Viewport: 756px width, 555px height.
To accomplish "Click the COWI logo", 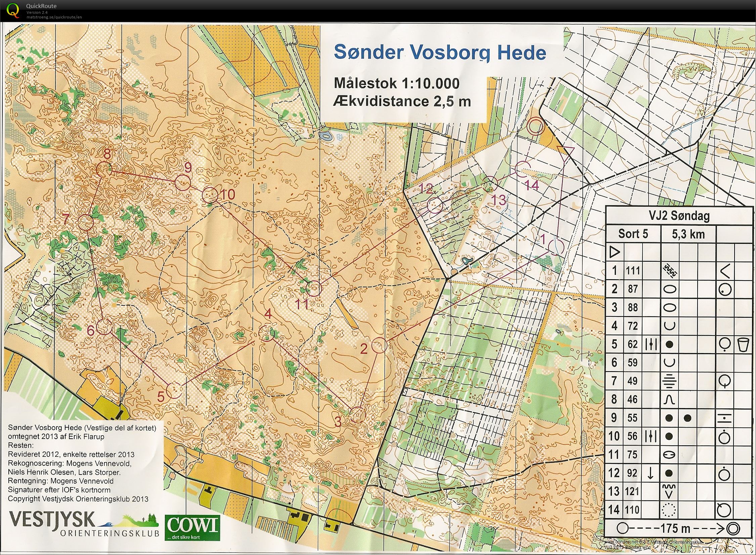I will pos(192,528).
